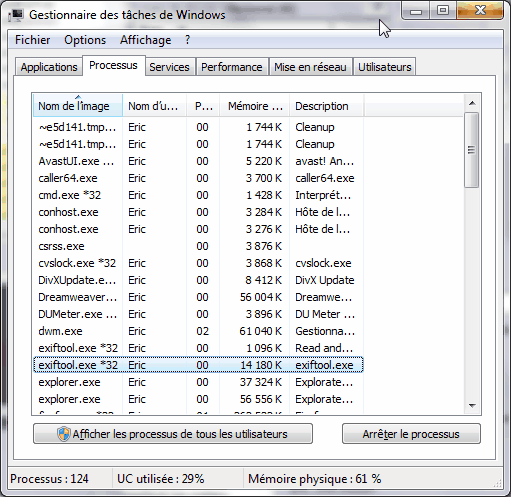Select the Processus tab
This screenshot has width=511, height=497.
coord(113,65)
